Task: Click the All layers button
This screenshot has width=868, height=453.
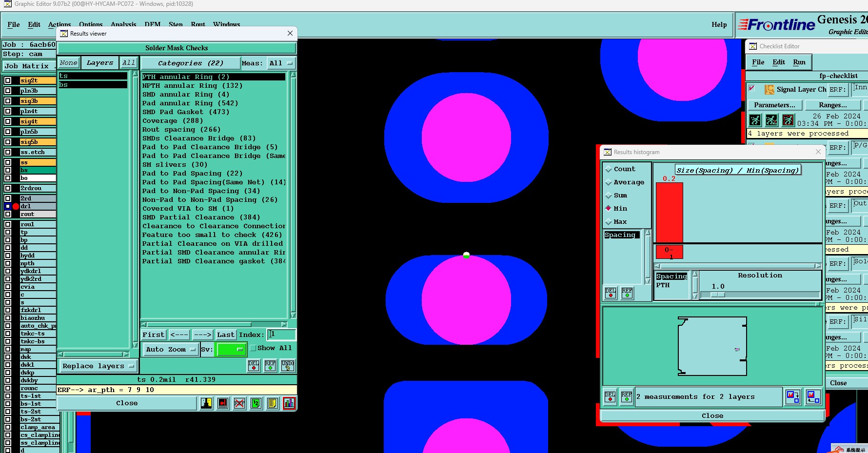Action: click(x=129, y=63)
